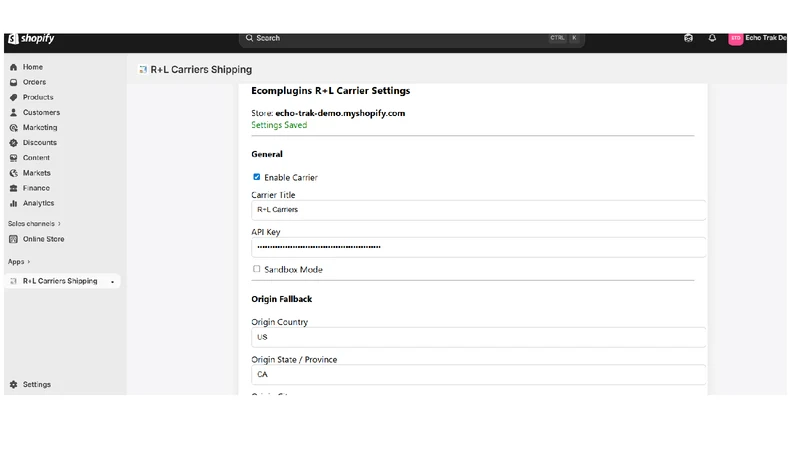Click the R+L Carriers Shipping app icon in the sidebar
The image size is (800, 450).
coord(13,281)
